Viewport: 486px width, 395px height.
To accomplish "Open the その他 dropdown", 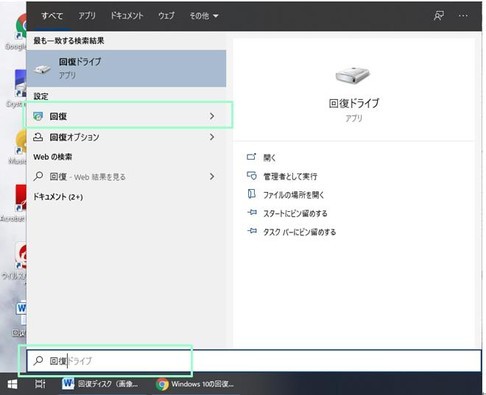I will click(204, 16).
